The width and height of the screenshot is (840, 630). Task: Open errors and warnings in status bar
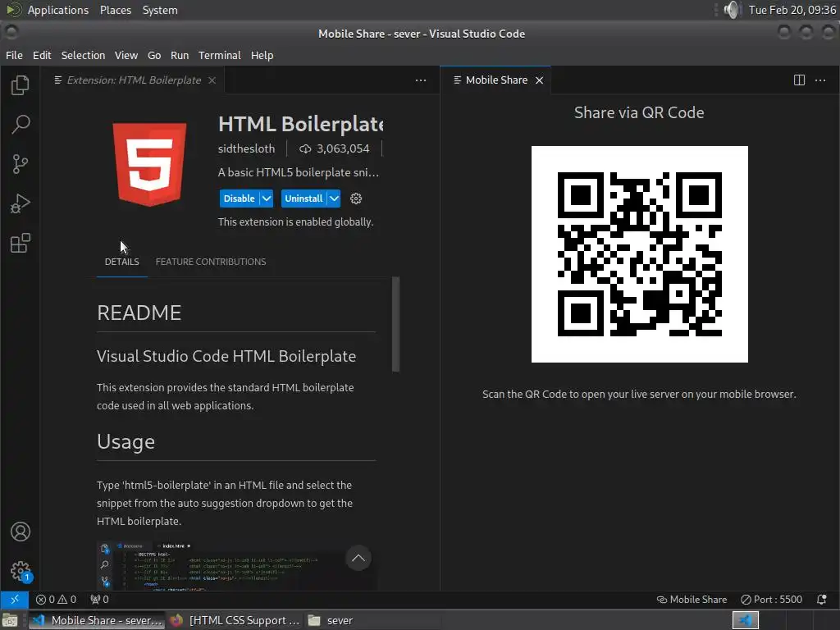coord(56,599)
